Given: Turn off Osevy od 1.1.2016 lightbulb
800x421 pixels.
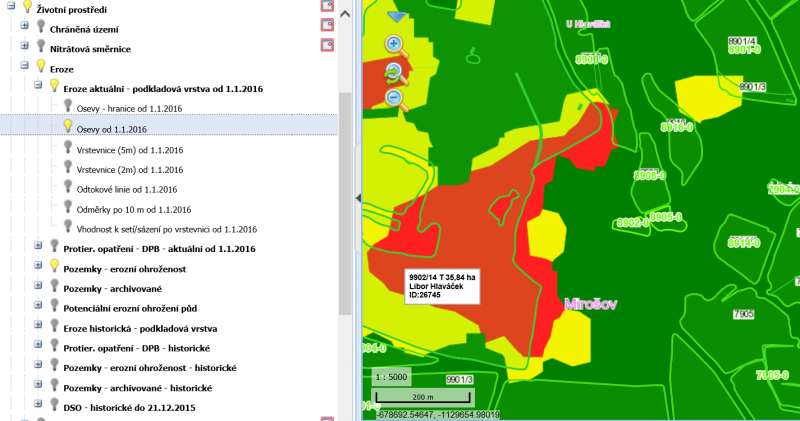Looking at the screenshot, I should (x=68, y=126).
